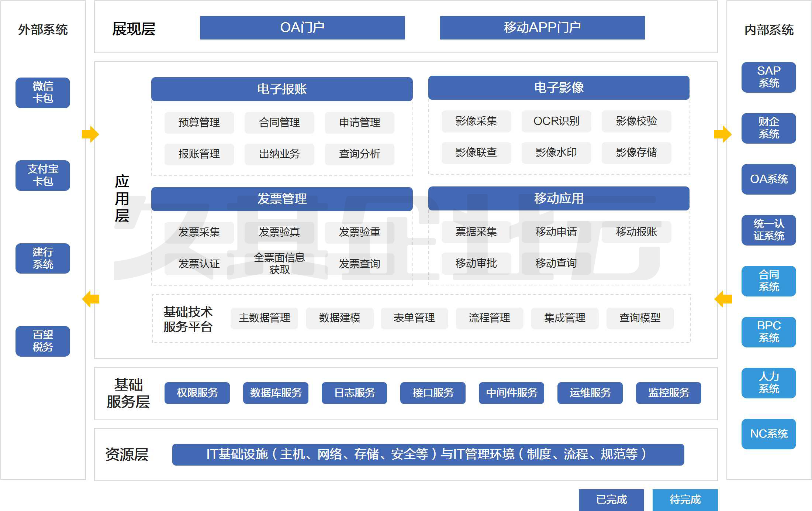Click the 全票面信息获取 tile
The height and width of the screenshot is (511, 812).
(279, 264)
